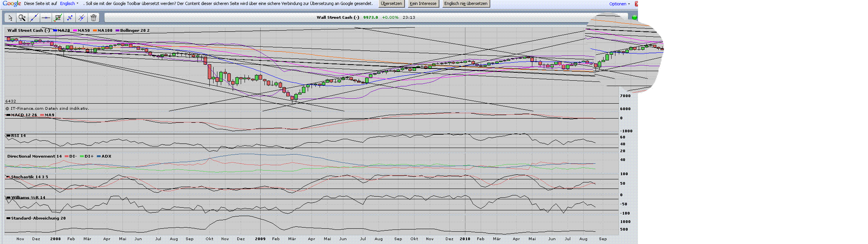Click the Wall Street Cash legend label
This screenshot has width=868, height=244.
click(29, 31)
